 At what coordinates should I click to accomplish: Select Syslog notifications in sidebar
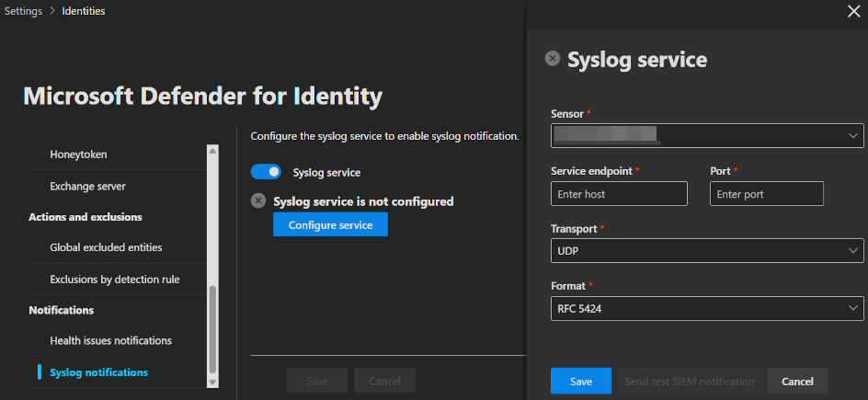point(98,371)
